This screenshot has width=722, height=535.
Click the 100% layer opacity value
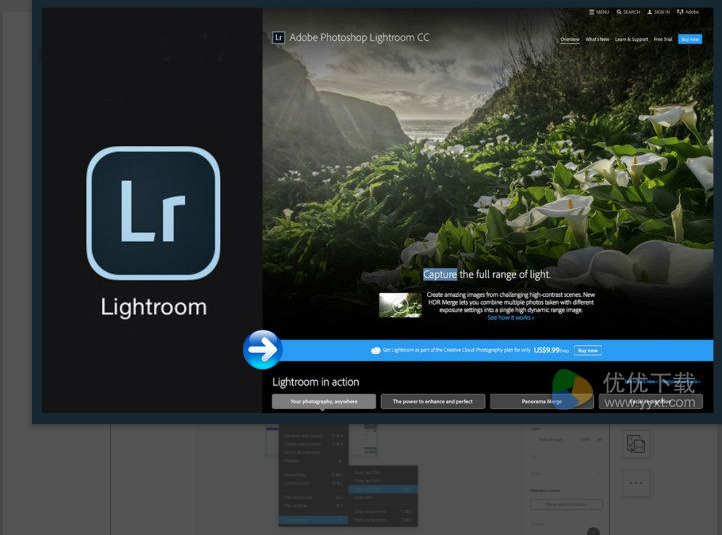(585, 440)
